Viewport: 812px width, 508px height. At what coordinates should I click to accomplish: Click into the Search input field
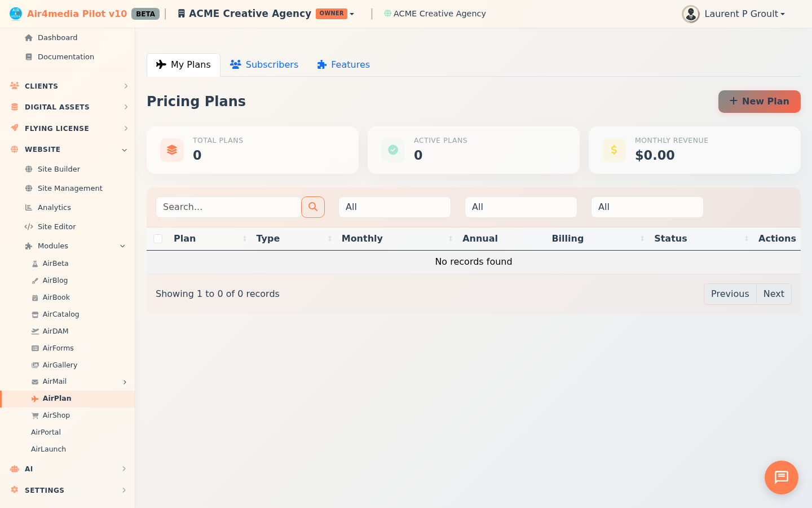coord(228,207)
